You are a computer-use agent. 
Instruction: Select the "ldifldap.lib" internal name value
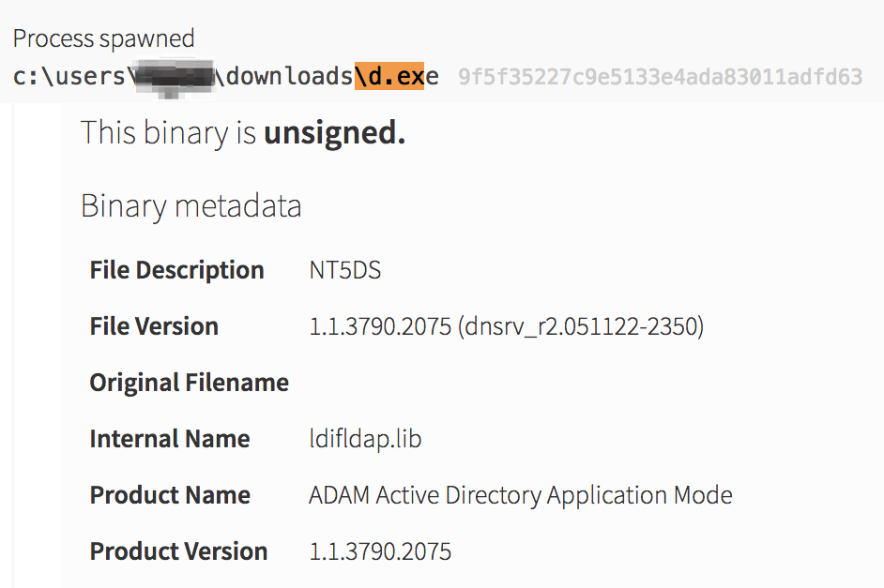[365, 439]
